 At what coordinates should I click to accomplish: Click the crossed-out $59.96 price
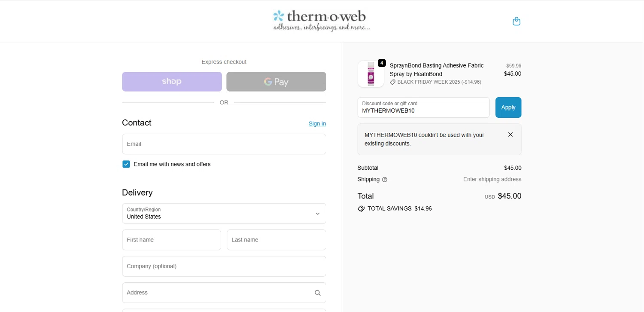513,66
